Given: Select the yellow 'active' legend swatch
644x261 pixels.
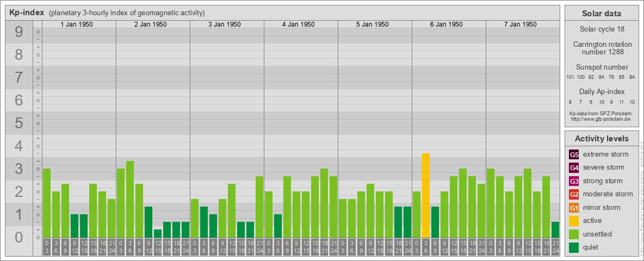Looking at the screenshot, I should (574, 221).
